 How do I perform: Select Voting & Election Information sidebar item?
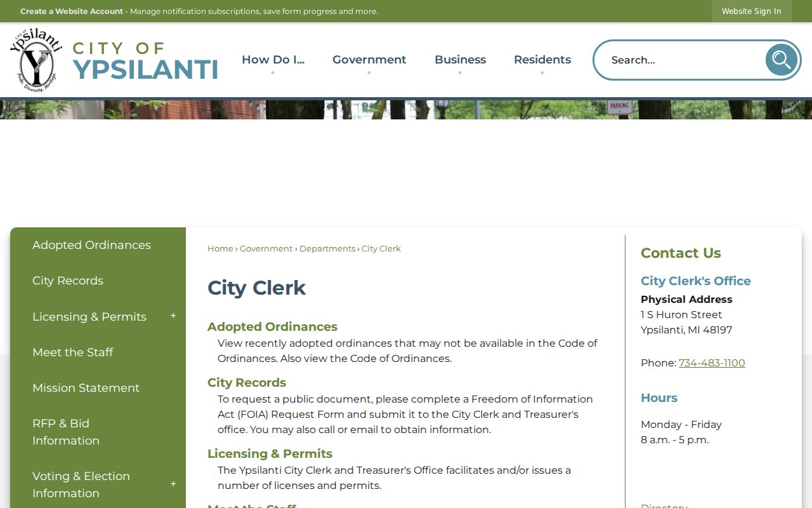[81, 485]
